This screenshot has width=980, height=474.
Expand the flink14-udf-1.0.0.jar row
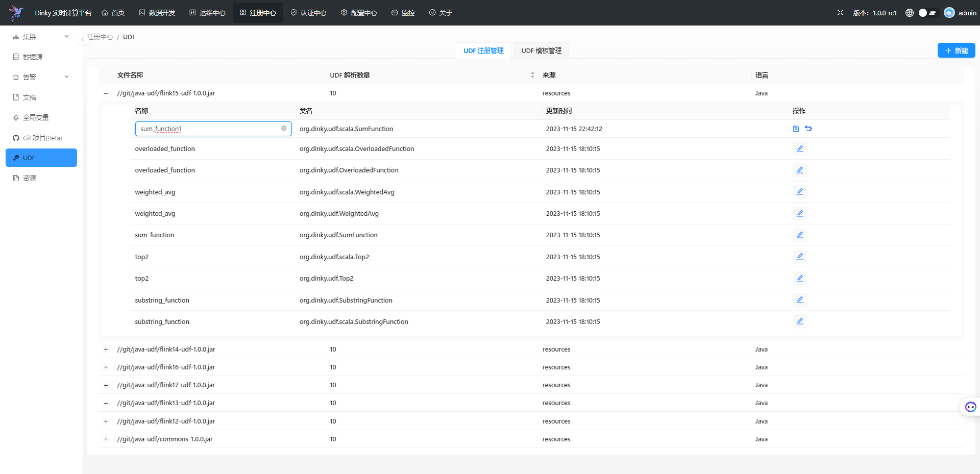click(106, 350)
